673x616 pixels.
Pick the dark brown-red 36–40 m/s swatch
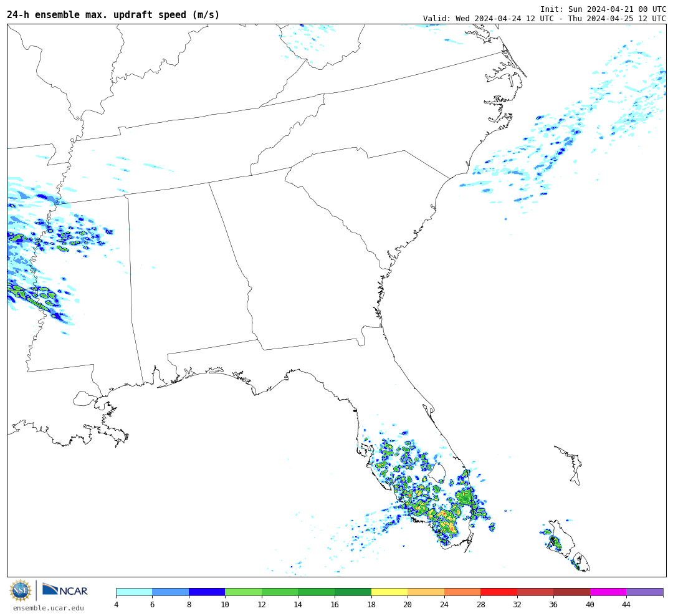[x=571, y=592]
